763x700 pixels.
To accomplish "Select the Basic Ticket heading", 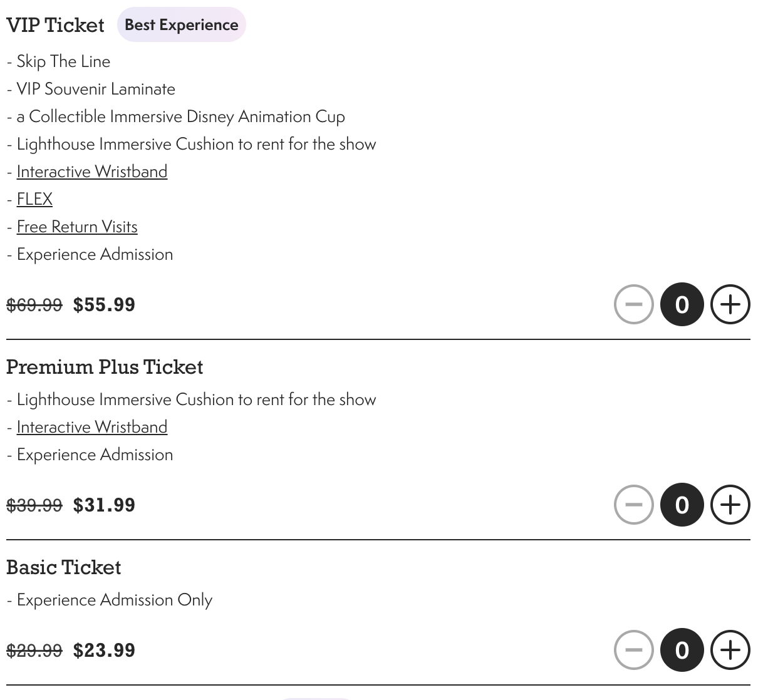I will [x=63, y=567].
